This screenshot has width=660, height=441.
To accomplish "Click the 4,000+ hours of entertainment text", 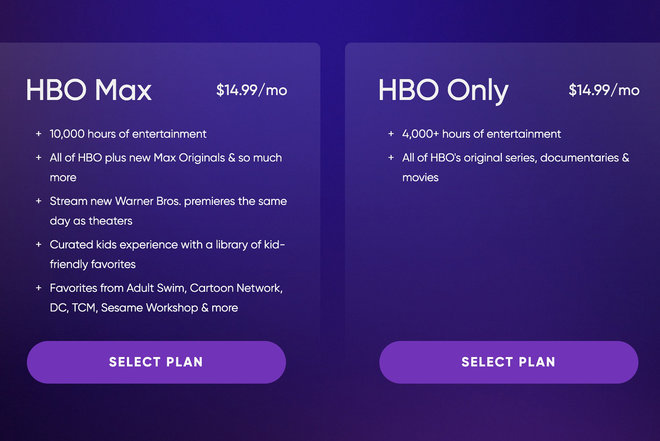I will click(482, 134).
